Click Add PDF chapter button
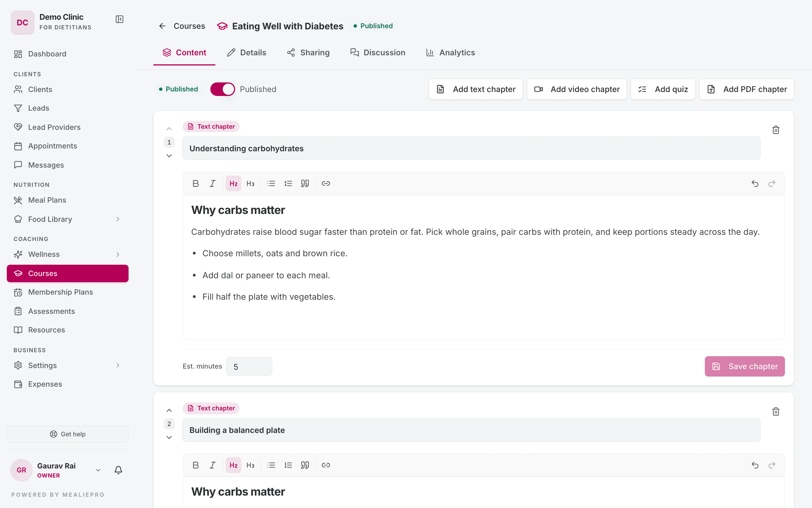The image size is (812, 508). [747, 89]
